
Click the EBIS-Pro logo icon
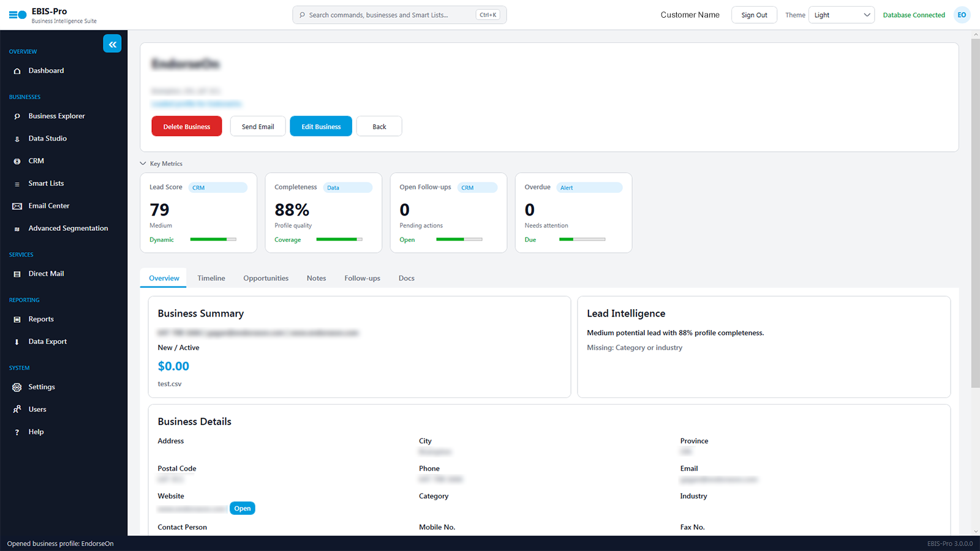point(18,15)
